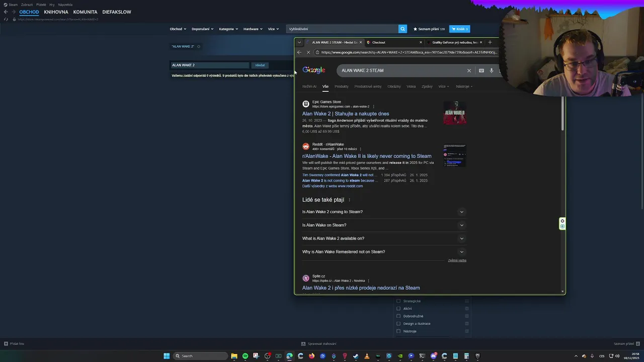
Task: Go back with the Steam client back arrow
Action: [6, 12]
